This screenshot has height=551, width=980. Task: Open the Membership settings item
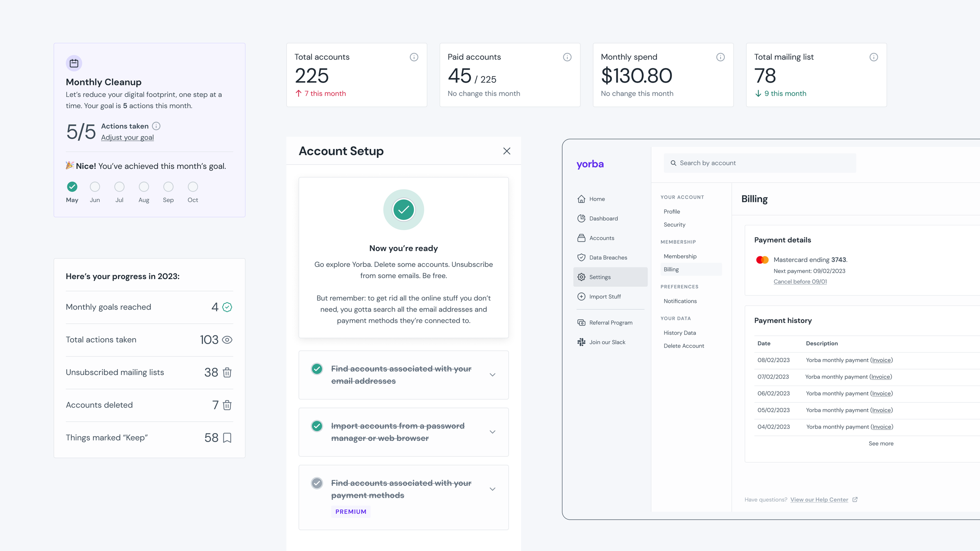(680, 256)
